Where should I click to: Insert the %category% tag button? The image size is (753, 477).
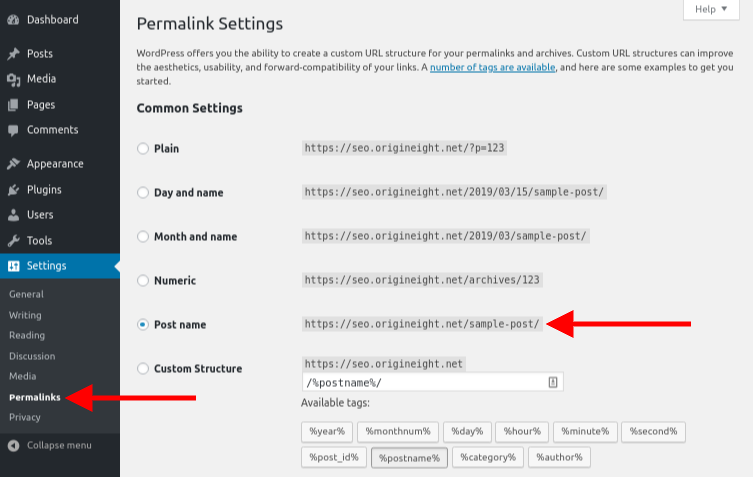[488, 457]
